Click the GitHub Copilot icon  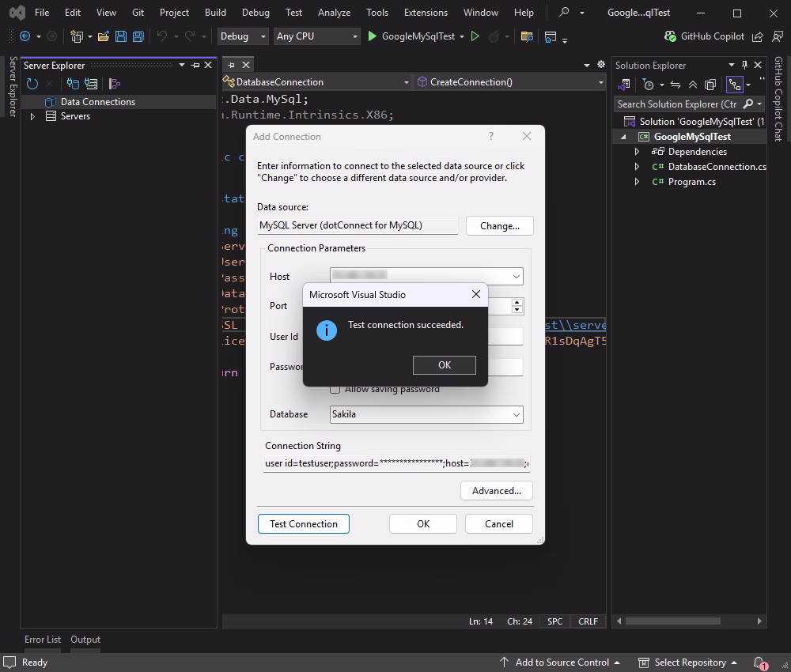click(669, 36)
